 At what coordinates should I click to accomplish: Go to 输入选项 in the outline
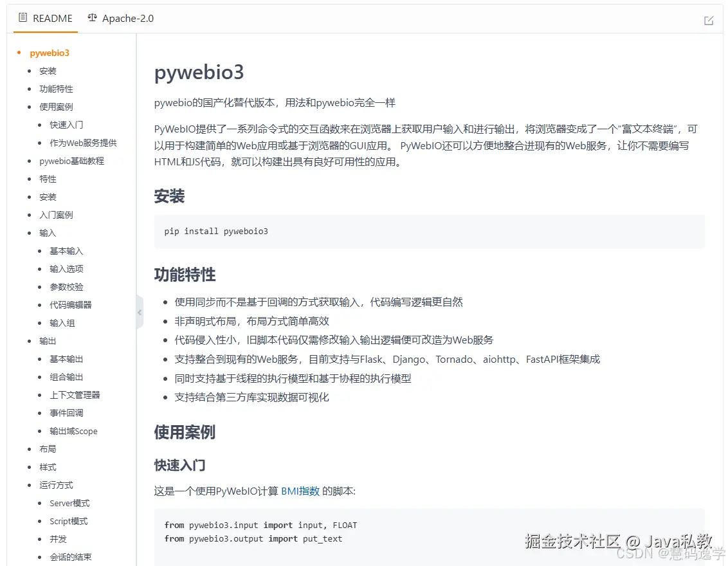point(66,269)
